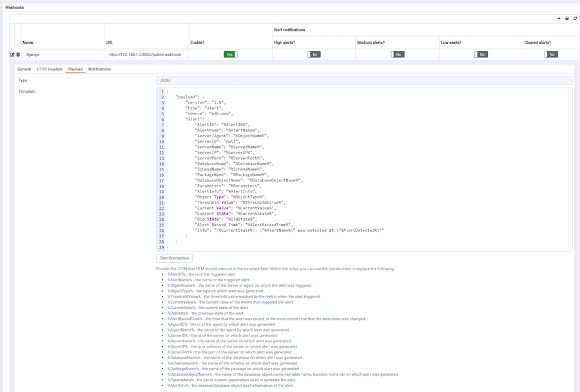This screenshot has width=580, height=392.
Task: Click the "version" line in template editor
Action: [x=206, y=103]
